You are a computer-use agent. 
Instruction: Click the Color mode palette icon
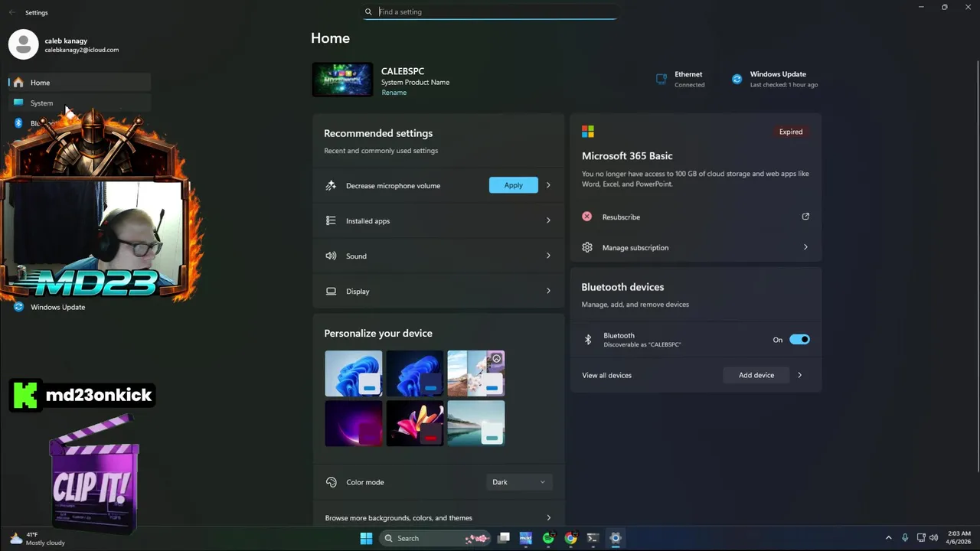click(331, 482)
